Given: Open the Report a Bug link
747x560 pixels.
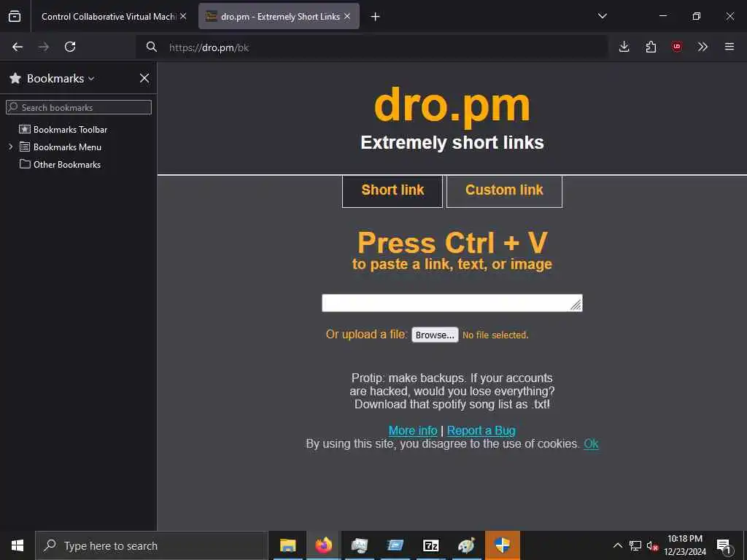Looking at the screenshot, I should coord(481,430).
